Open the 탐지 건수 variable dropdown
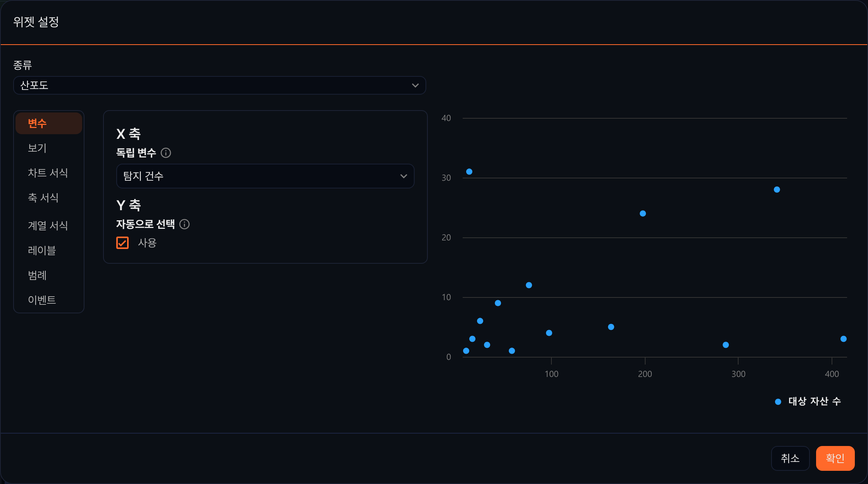 tap(265, 176)
